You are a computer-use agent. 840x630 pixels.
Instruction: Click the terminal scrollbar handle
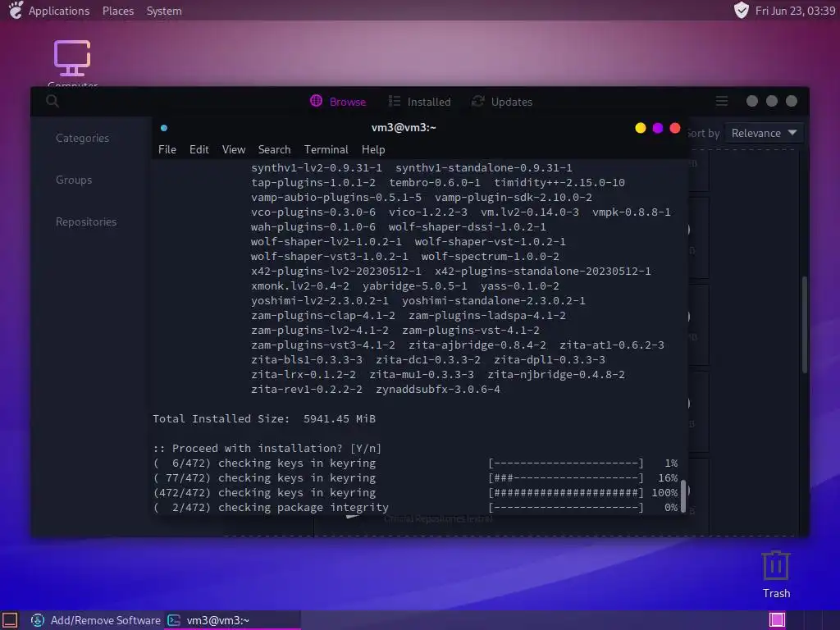click(683, 496)
